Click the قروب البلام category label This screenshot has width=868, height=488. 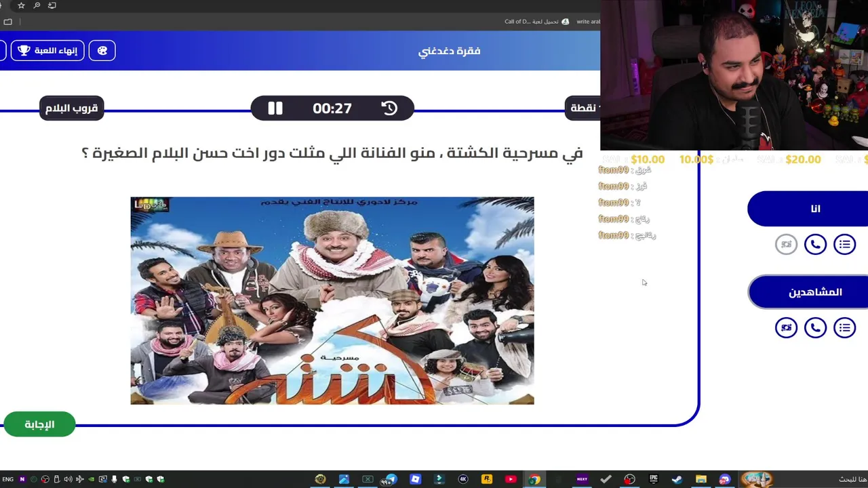click(x=71, y=108)
